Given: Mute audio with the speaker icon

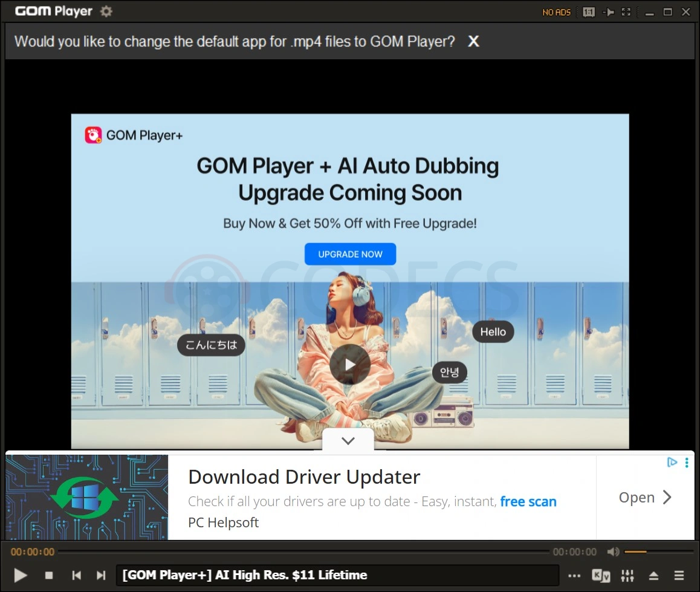Looking at the screenshot, I should click(x=613, y=552).
